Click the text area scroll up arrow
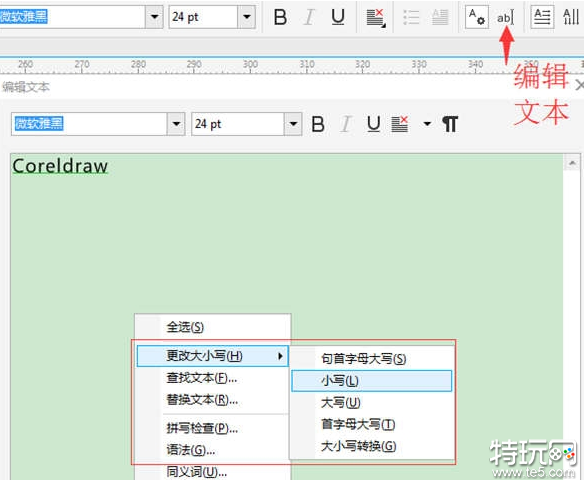 (x=572, y=163)
